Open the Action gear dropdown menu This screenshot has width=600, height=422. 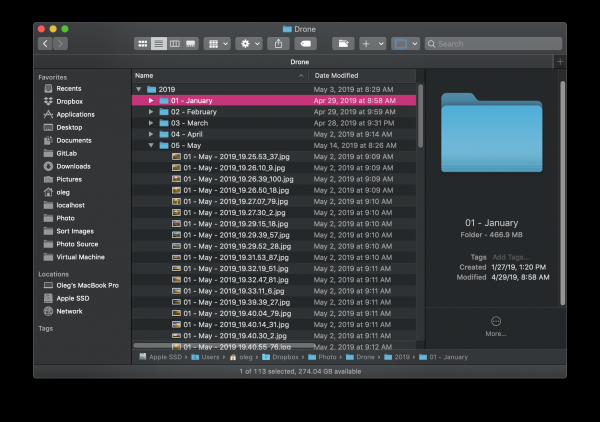pyautogui.click(x=248, y=44)
